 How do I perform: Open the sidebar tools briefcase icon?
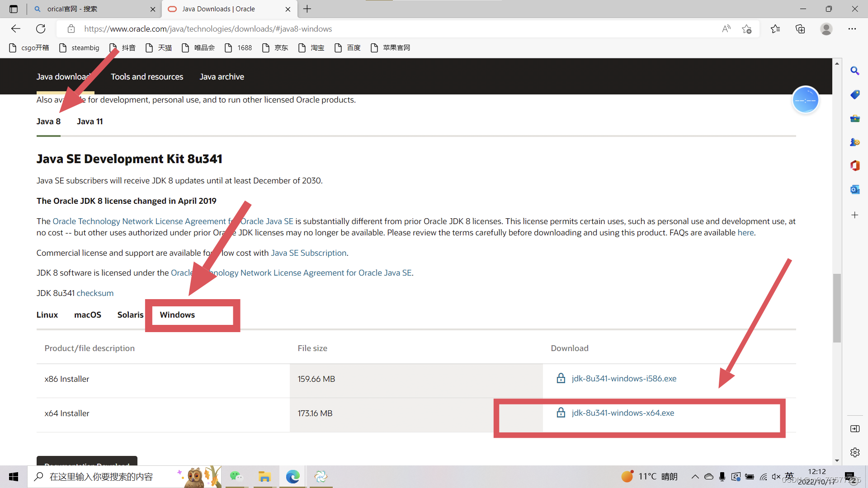pyautogui.click(x=855, y=118)
